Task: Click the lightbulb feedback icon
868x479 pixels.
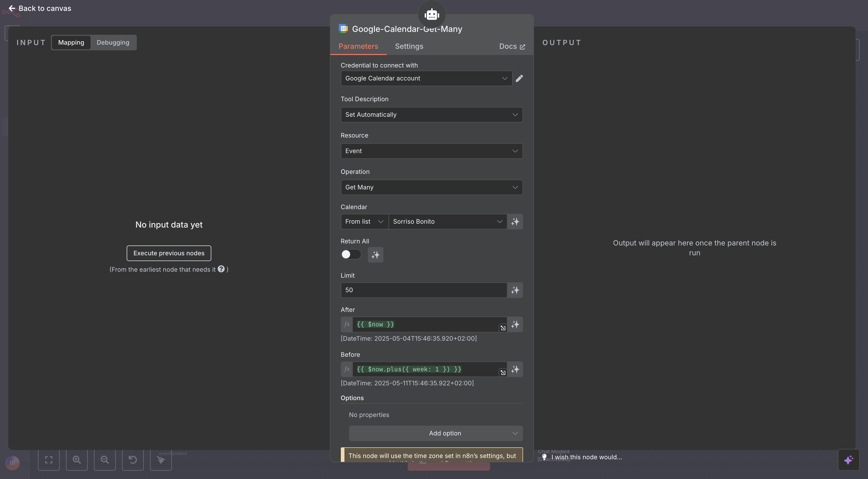Action: pos(544,457)
